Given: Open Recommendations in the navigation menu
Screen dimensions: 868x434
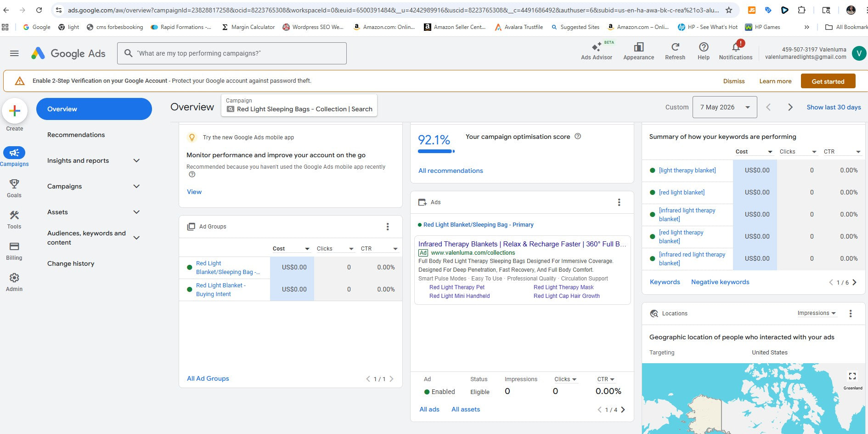Looking at the screenshot, I should click(76, 135).
